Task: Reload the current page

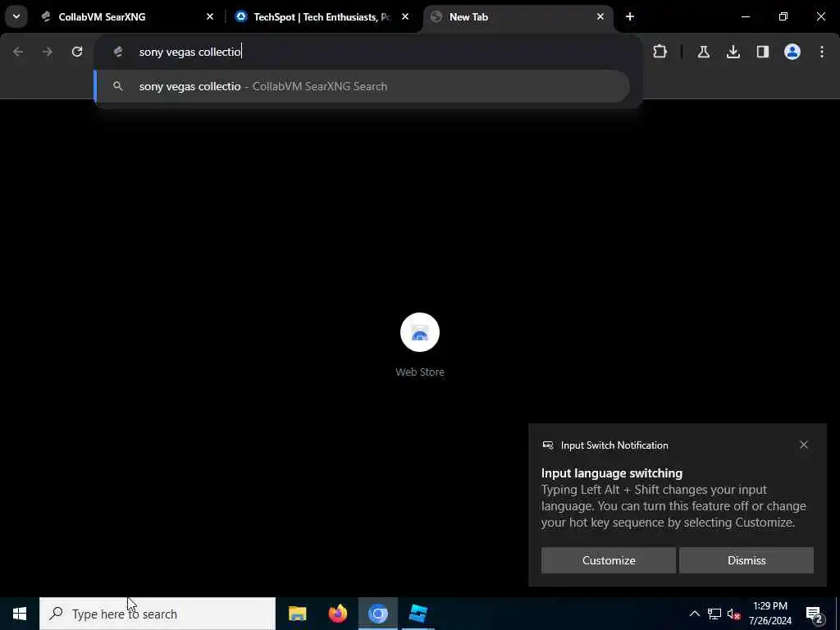Action: pos(77,52)
